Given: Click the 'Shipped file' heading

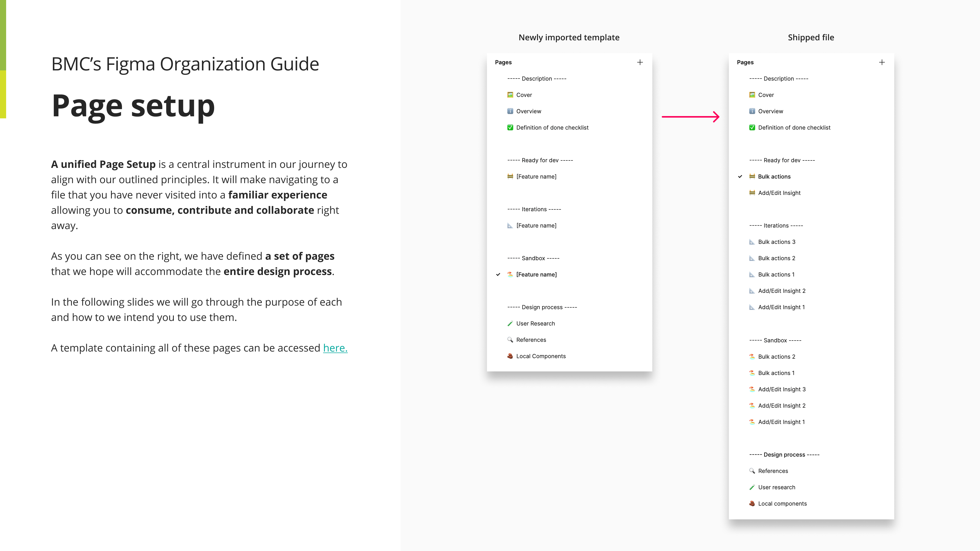Looking at the screenshot, I should (811, 37).
